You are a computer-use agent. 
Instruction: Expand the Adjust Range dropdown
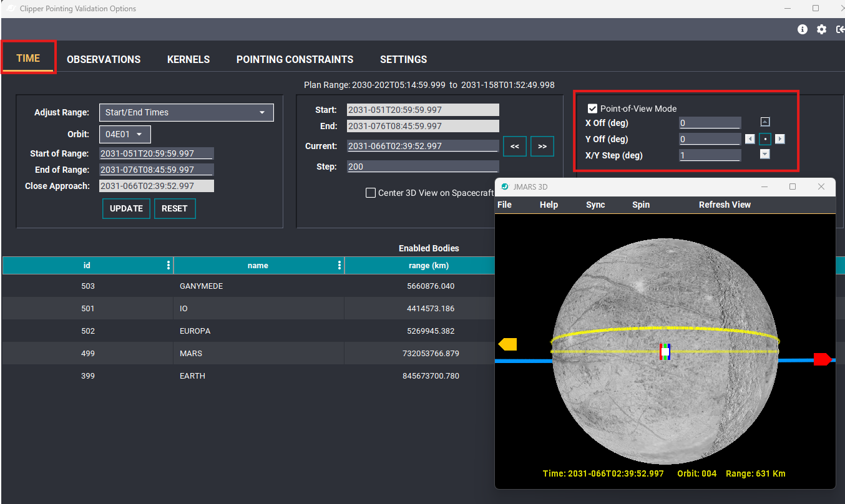point(187,112)
